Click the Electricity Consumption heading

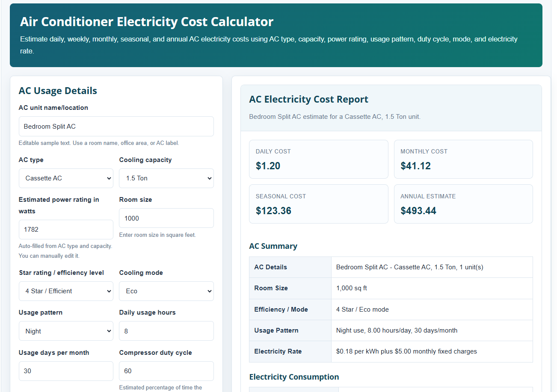coord(294,377)
